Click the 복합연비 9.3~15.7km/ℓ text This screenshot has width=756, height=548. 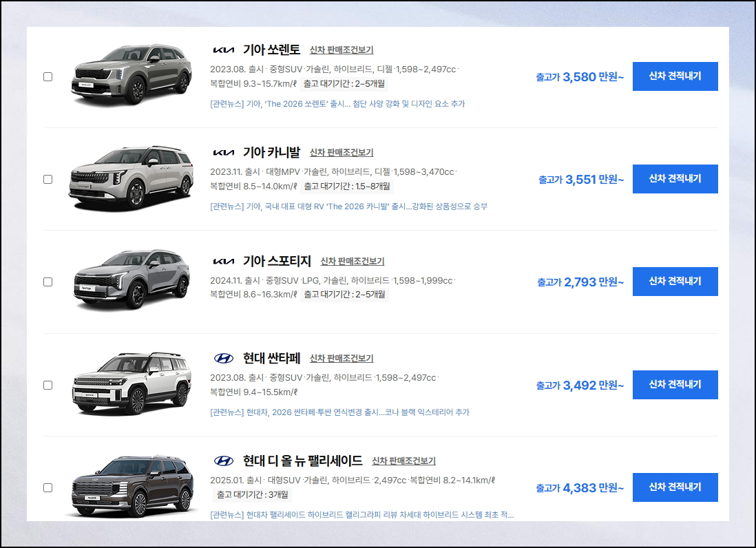[x=253, y=84]
